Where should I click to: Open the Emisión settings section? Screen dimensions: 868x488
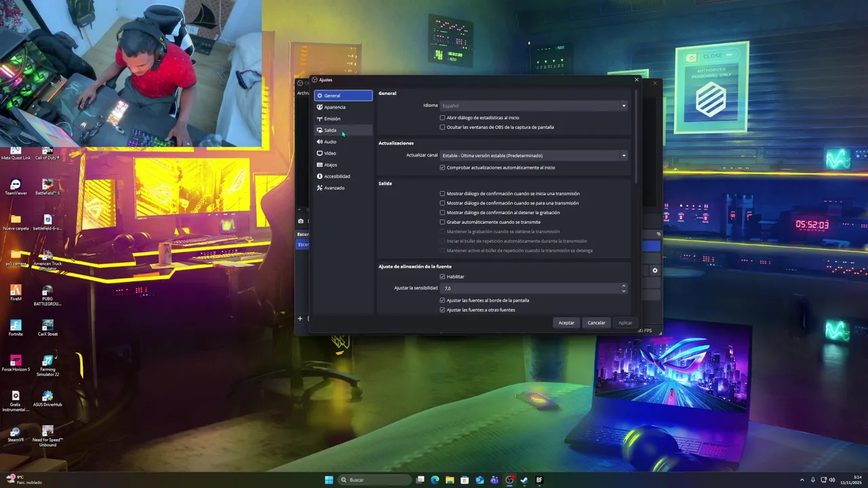coord(343,119)
